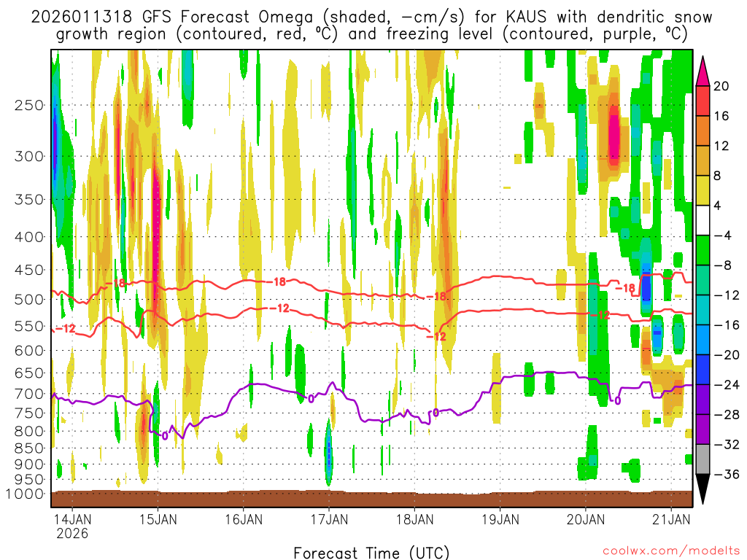Click the coolwx.com/modelts watermark link
Viewport: 747px width, 560px height.
point(671,551)
